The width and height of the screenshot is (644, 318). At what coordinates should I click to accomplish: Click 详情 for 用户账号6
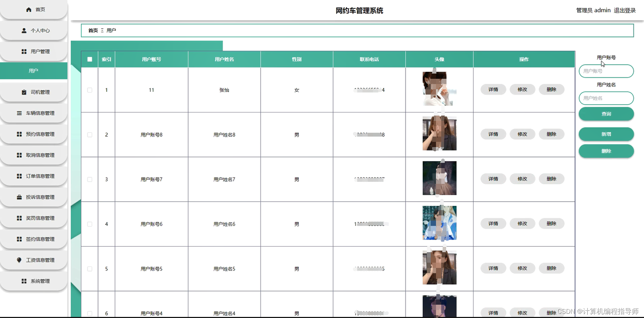pos(493,223)
